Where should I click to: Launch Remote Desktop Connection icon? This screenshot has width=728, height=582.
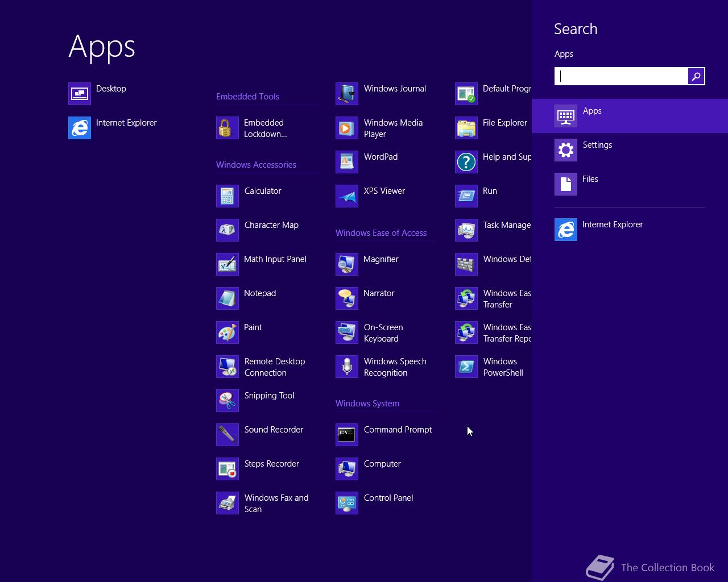(x=227, y=367)
